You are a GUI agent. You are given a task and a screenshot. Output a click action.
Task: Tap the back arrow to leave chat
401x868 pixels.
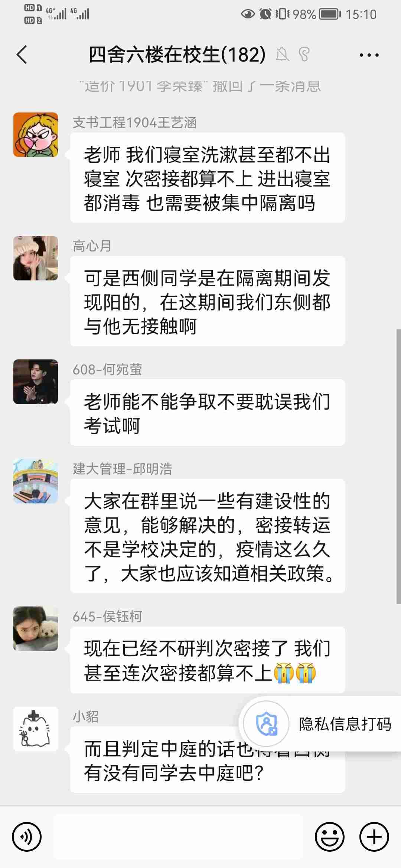tap(22, 55)
